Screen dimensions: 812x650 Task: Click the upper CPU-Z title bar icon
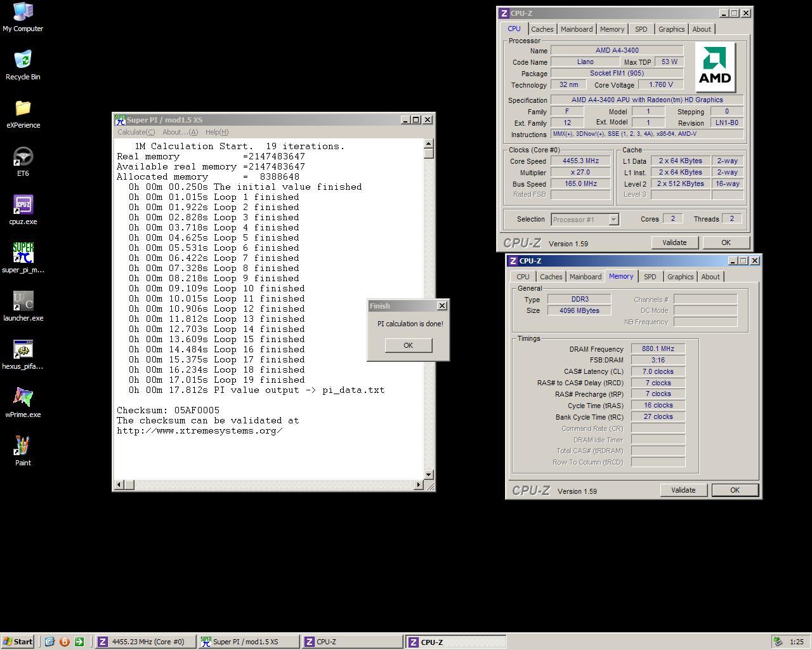pyautogui.click(x=504, y=13)
